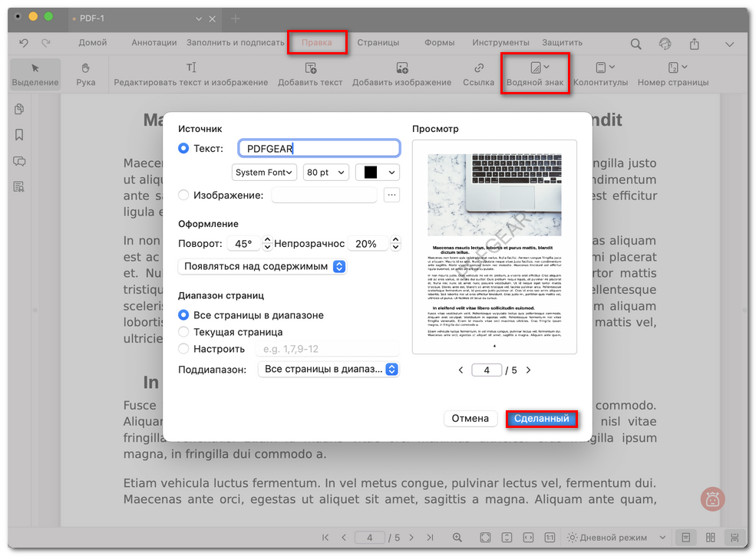Open the Домой tab
The width and height of the screenshot is (756, 556).
(x=93, y=42)
